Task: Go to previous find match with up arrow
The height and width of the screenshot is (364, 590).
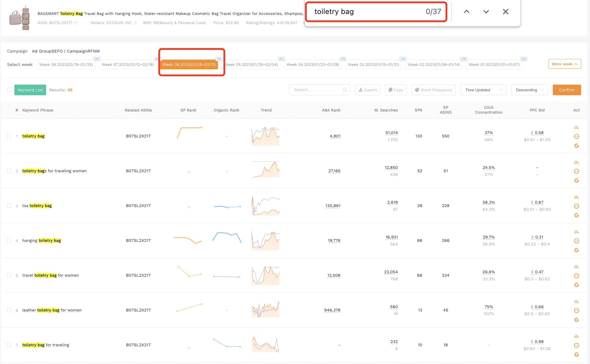Action: point(467,12)
